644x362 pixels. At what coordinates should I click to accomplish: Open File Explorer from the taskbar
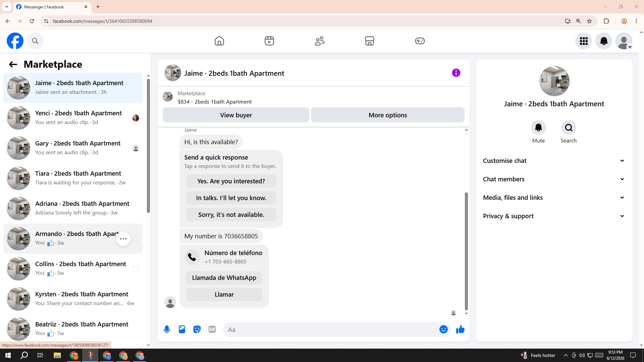tap(57, 355)
